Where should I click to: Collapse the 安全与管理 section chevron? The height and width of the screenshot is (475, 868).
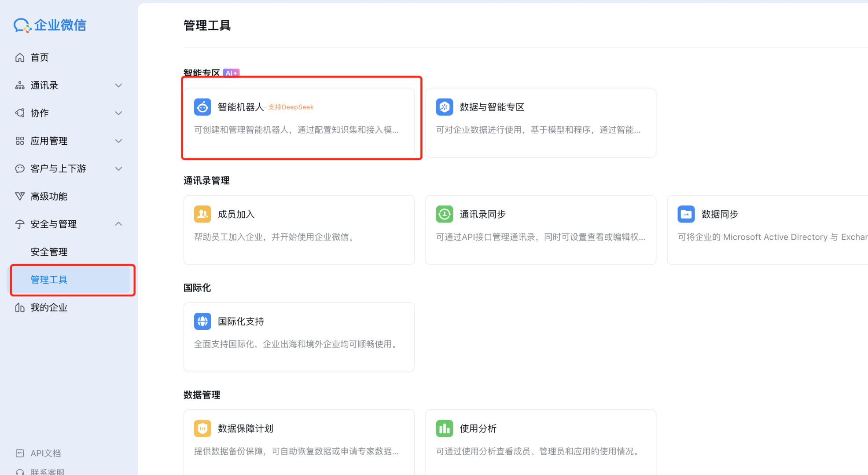pos(118,224)
